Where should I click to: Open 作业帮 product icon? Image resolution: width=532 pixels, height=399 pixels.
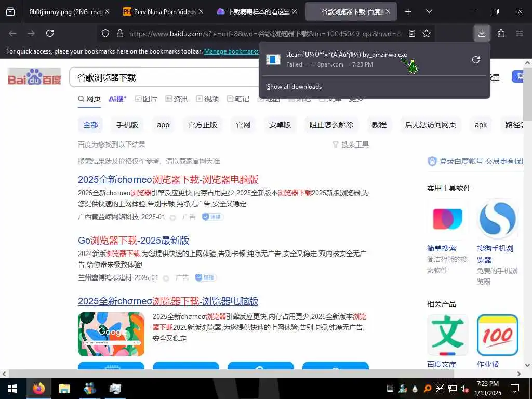tap(497, 335)
